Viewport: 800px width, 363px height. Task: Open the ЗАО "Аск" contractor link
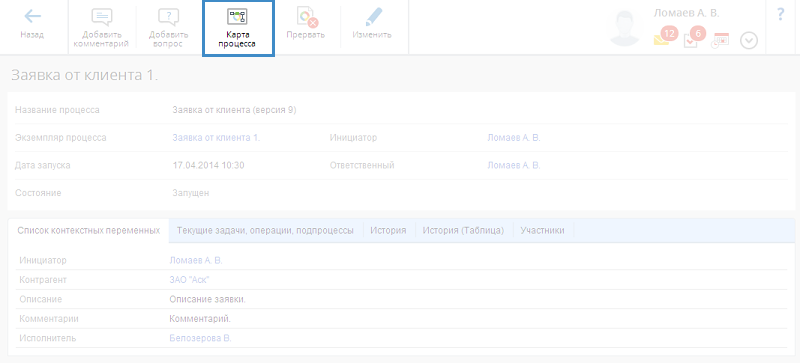click(x=189, y=280)
